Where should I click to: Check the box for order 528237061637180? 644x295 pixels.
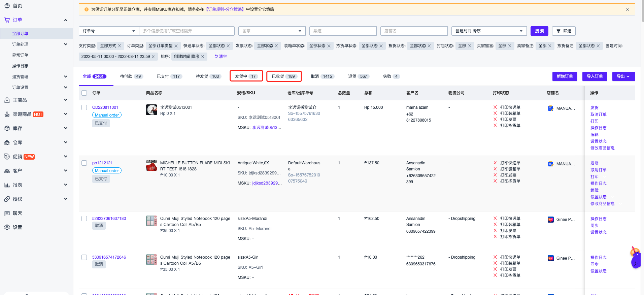pyautogui.click(x=84, y=219)
